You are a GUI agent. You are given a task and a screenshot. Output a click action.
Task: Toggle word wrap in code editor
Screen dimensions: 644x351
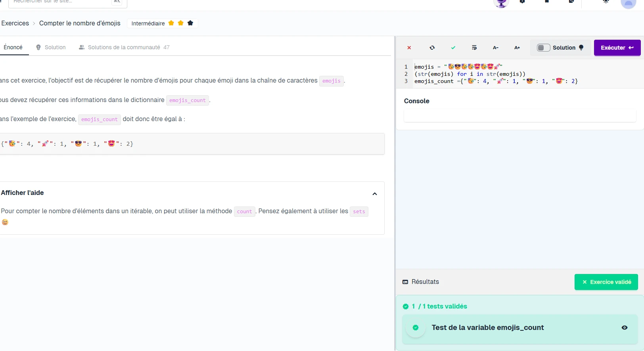pyautogui.click(x=474, y=48)
